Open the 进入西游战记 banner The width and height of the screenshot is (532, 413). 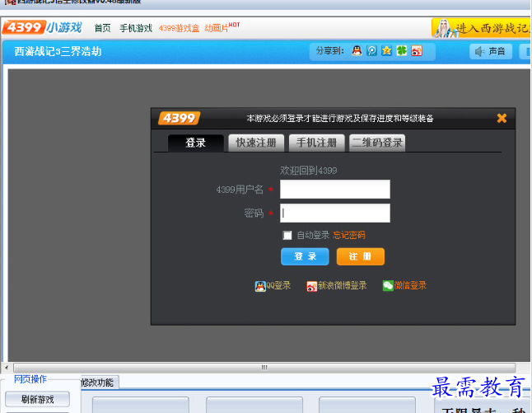point(482,28)
